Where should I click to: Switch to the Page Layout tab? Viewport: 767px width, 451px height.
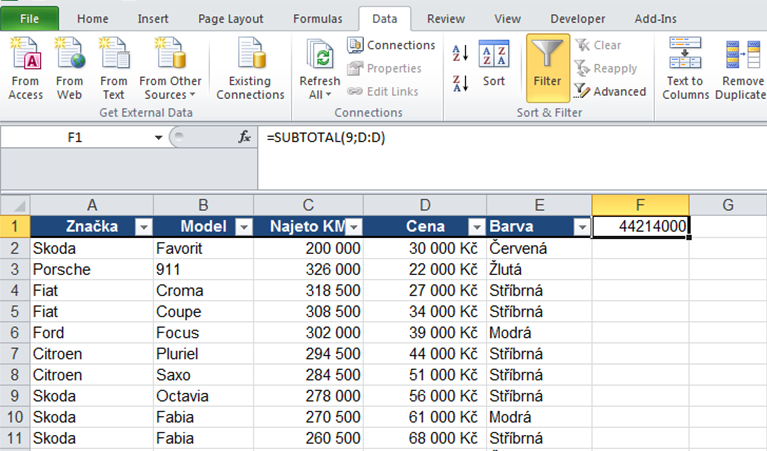tap(230, 19)
